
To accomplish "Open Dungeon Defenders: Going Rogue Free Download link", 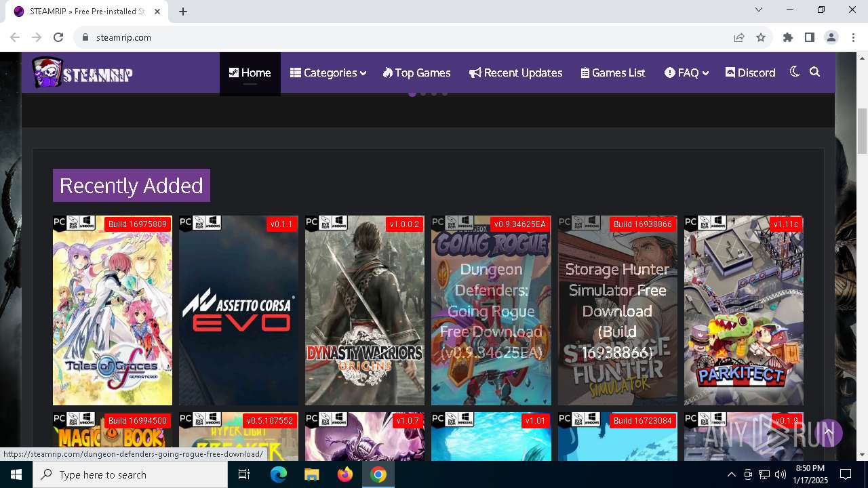I will (x=491, y=310).
